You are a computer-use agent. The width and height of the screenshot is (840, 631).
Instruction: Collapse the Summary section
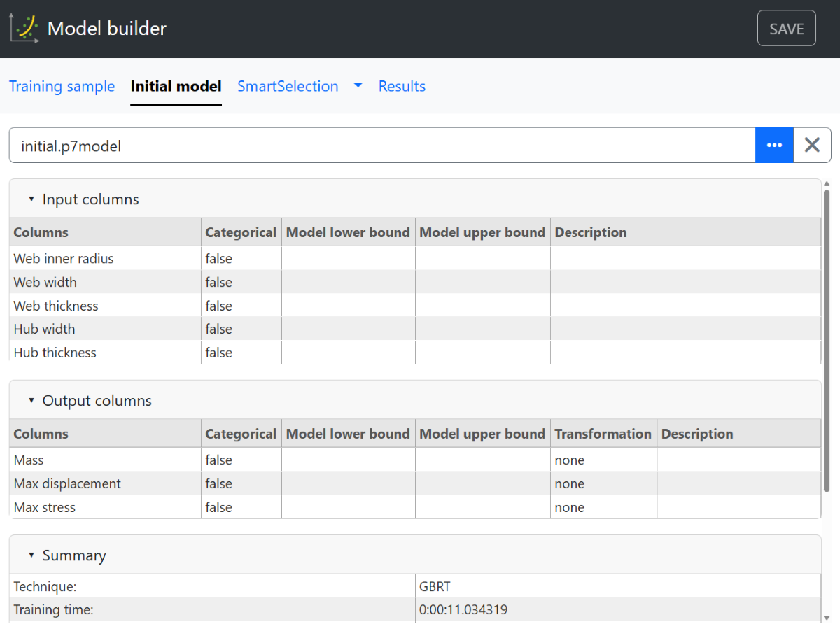[31, 555]
